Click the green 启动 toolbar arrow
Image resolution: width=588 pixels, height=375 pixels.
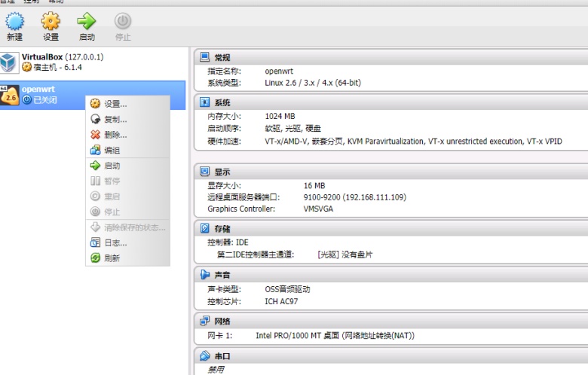pyautogui.click(x=87, y=21)
